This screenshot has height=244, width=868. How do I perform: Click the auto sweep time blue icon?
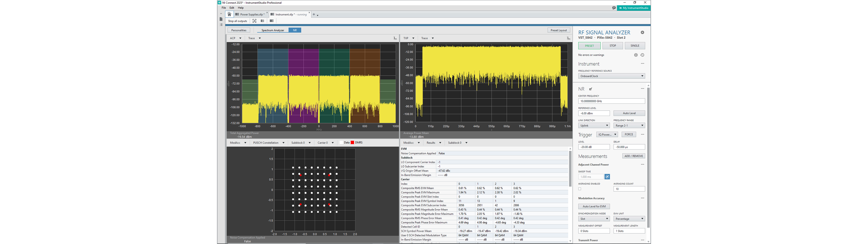coord(607,177)
